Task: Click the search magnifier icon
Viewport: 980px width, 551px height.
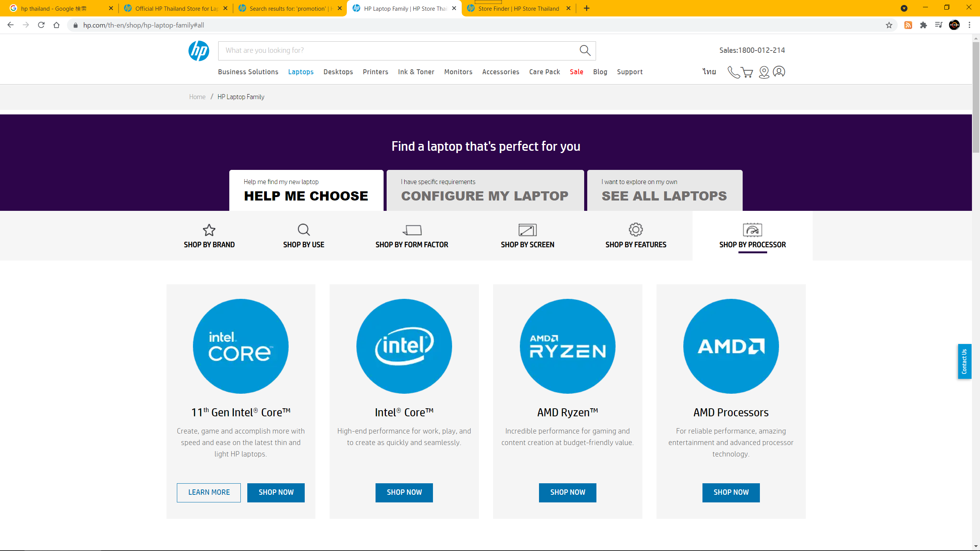Action: [585, 51]
